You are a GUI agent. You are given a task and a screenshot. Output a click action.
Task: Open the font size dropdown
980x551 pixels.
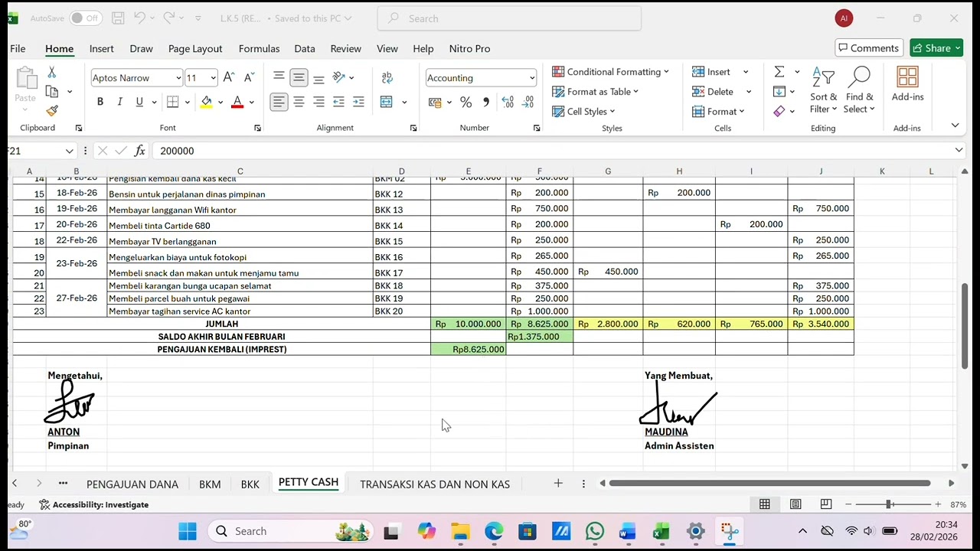click(x=213, y=78)
